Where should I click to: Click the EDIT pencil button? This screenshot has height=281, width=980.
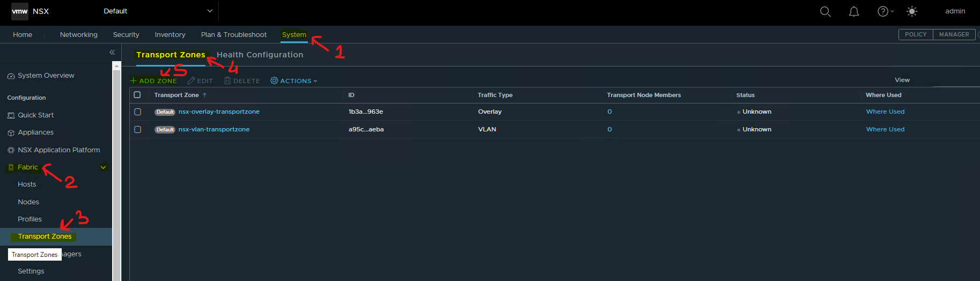[200, 81]
